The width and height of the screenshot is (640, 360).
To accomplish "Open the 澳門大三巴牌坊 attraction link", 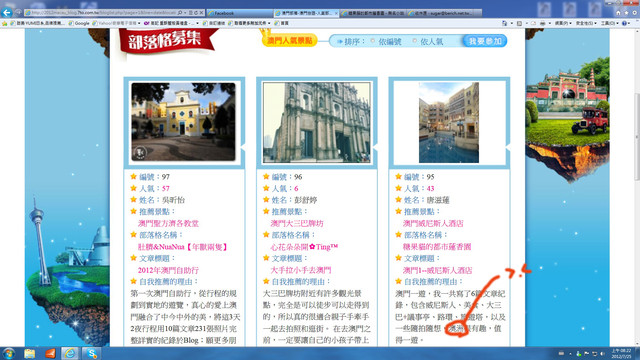I will [297, 223].
